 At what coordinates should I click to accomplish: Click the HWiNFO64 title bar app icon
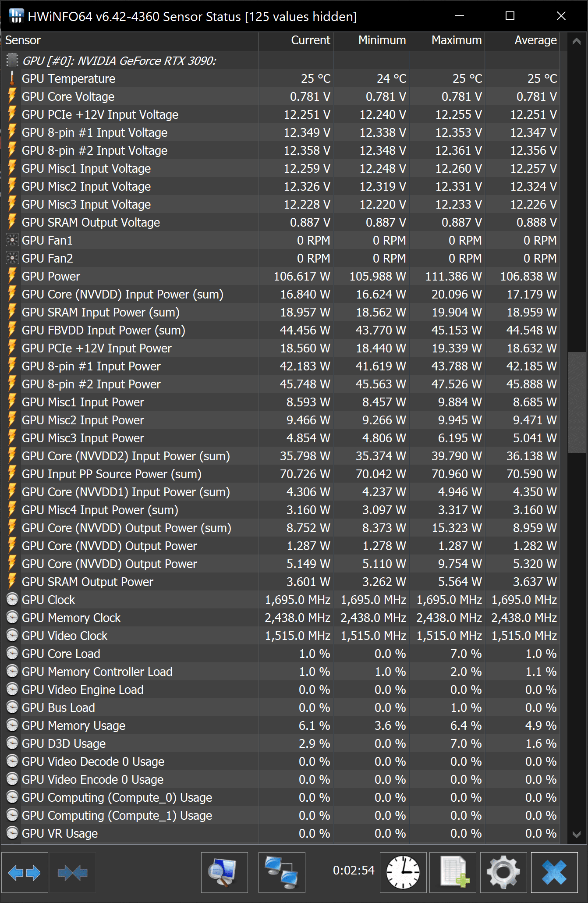pos(16,16)
